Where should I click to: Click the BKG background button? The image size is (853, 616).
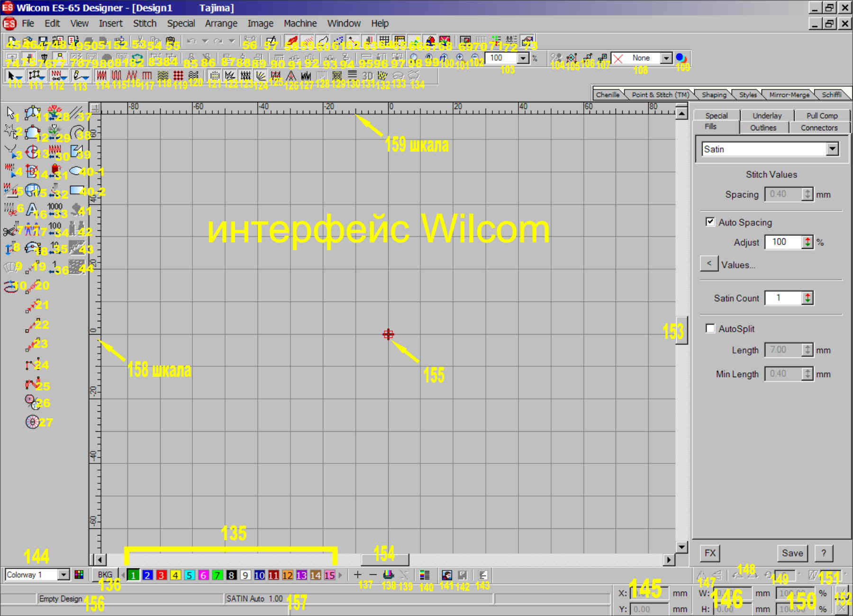click(105, 575)
